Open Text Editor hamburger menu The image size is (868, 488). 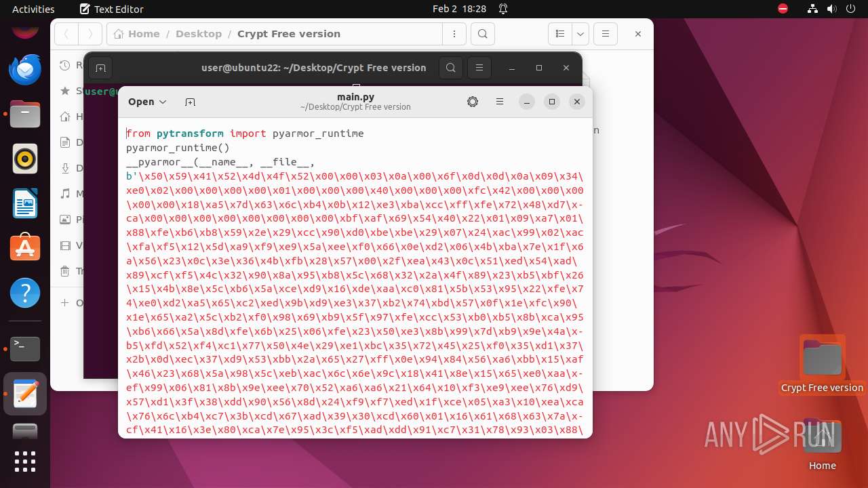[500, 102]
